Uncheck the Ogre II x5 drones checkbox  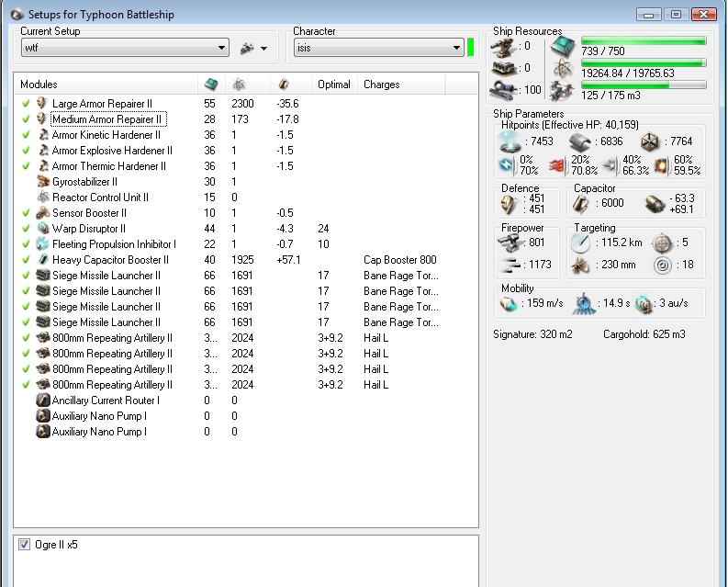pos(24,544)
